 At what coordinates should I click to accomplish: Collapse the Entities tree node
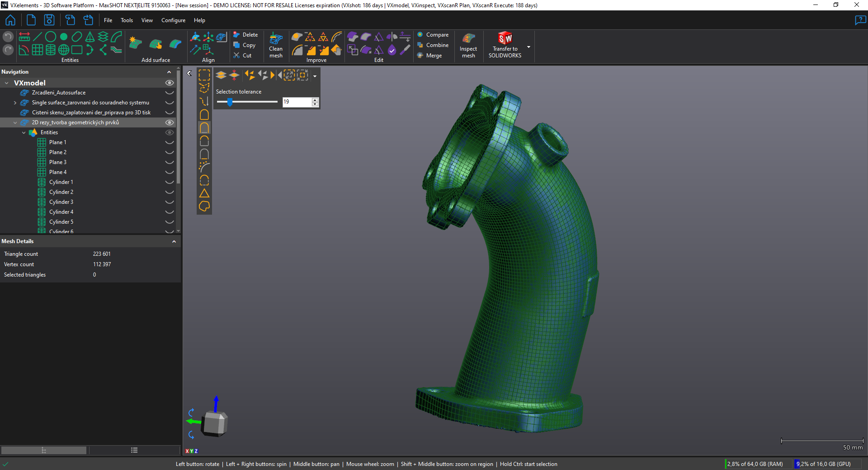tap(24, 133)
